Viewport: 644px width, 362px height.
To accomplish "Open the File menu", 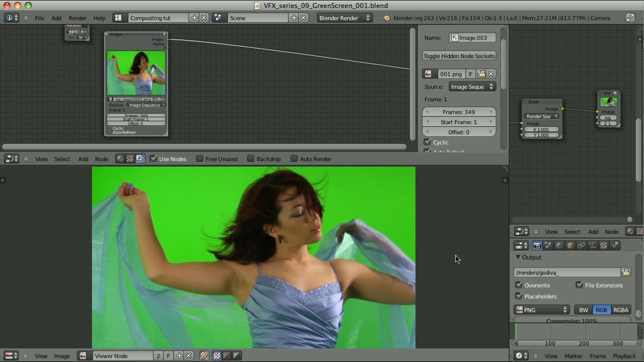I will click(39, 18).
